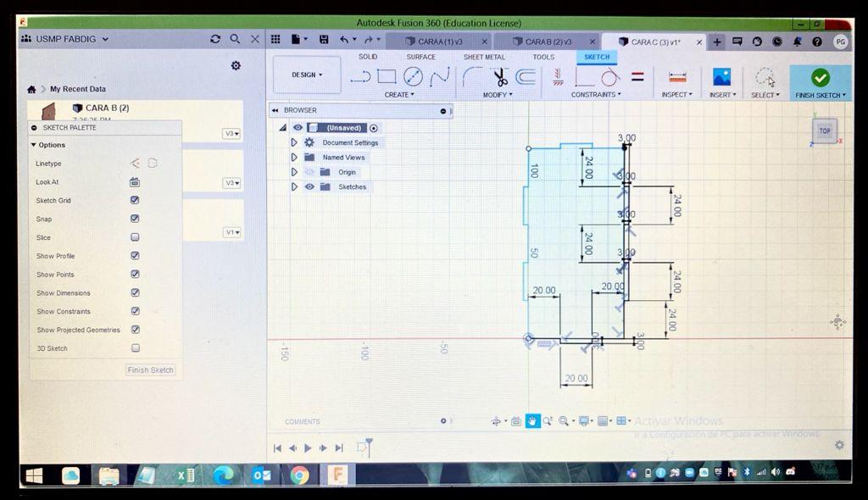The width and height of the screenshot is (868, 500).
Task: Switch to the SURFACE tab
Action: (x=420, y=57)
